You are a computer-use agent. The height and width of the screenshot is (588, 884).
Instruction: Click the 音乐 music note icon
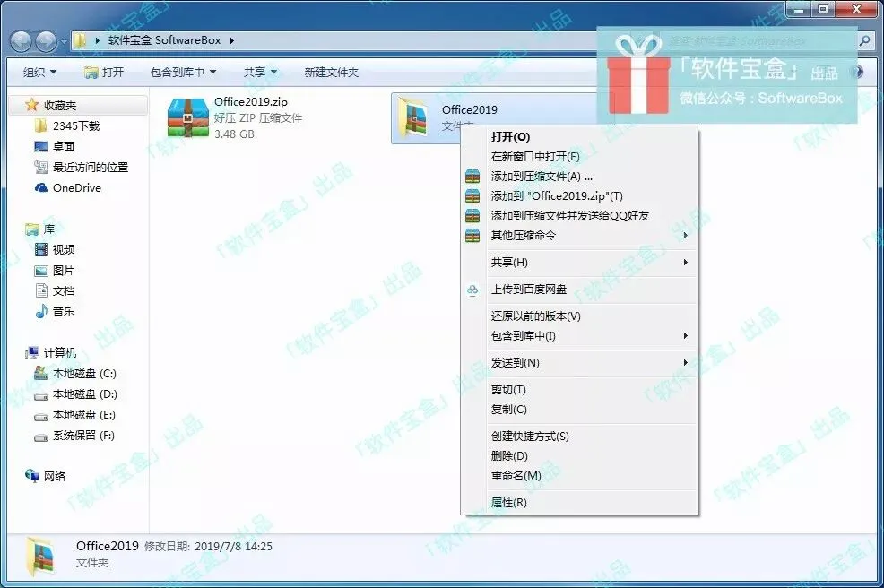click(x=41, y=311)
